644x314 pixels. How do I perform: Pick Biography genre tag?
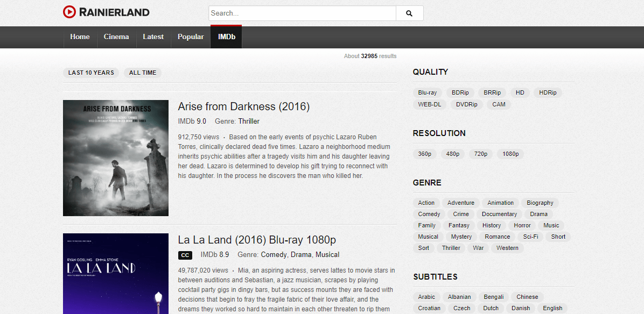point(540,203)
